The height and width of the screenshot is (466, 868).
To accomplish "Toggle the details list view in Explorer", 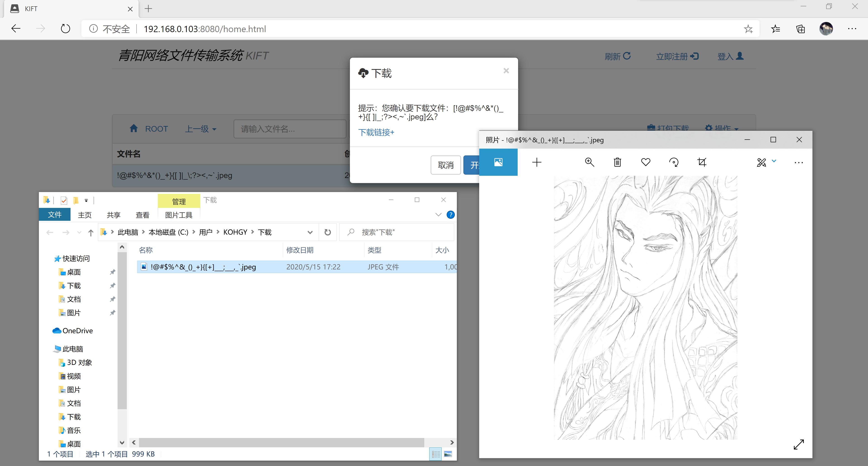I will 436,454.
